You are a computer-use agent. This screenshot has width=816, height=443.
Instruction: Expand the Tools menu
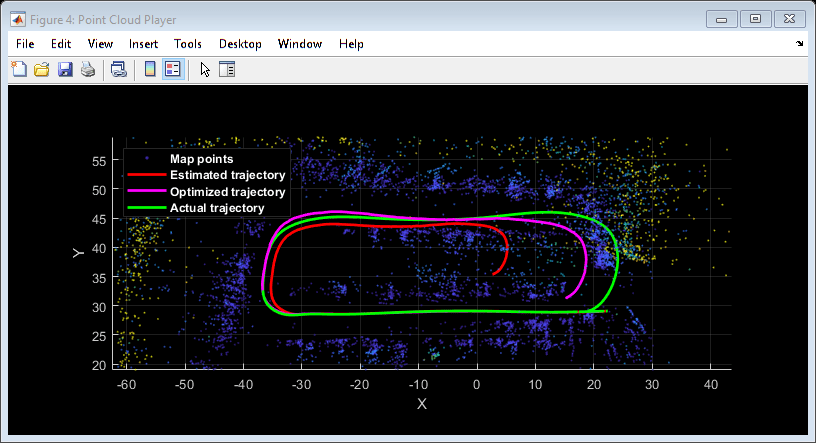tap(188, 44)
